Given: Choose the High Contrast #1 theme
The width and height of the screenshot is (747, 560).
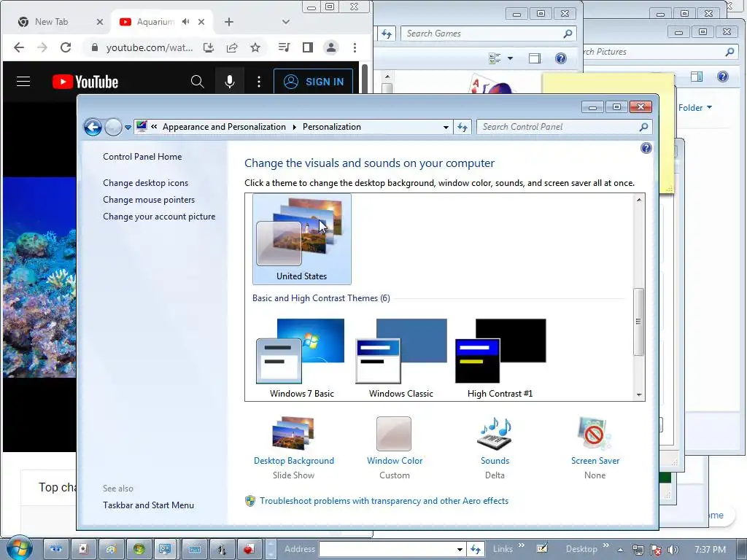Looking at the screenshot, I should (500, 357).
